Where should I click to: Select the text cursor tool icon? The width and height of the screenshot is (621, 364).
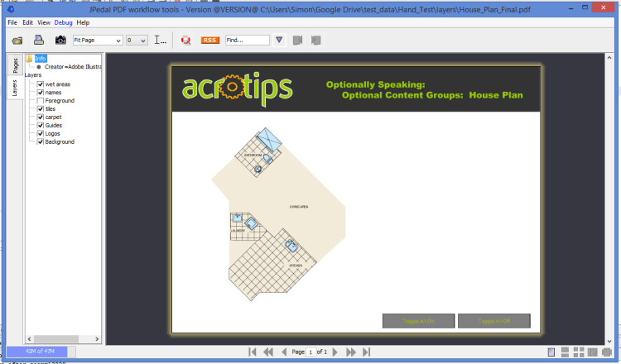point(161,40)
